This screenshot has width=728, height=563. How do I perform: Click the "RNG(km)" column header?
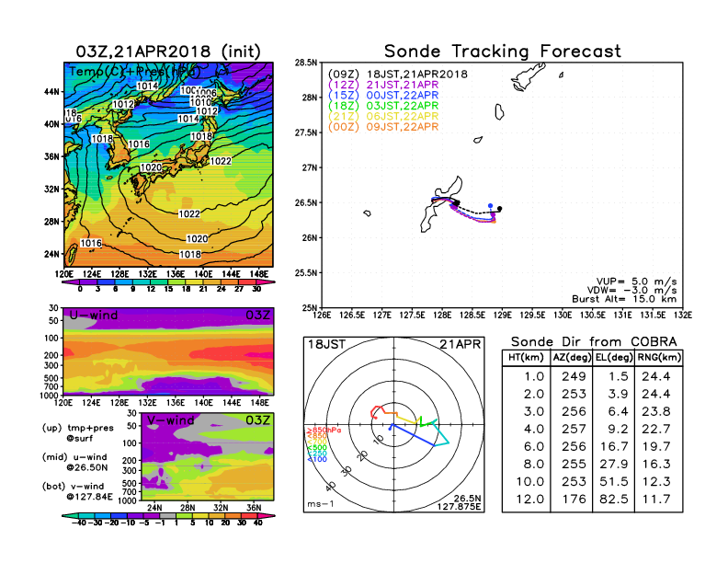[659, 358]
